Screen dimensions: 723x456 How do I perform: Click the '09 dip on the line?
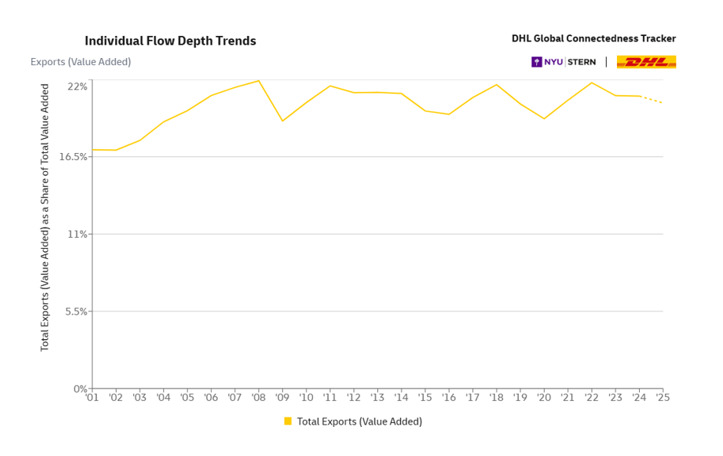[x=283, y=121]
